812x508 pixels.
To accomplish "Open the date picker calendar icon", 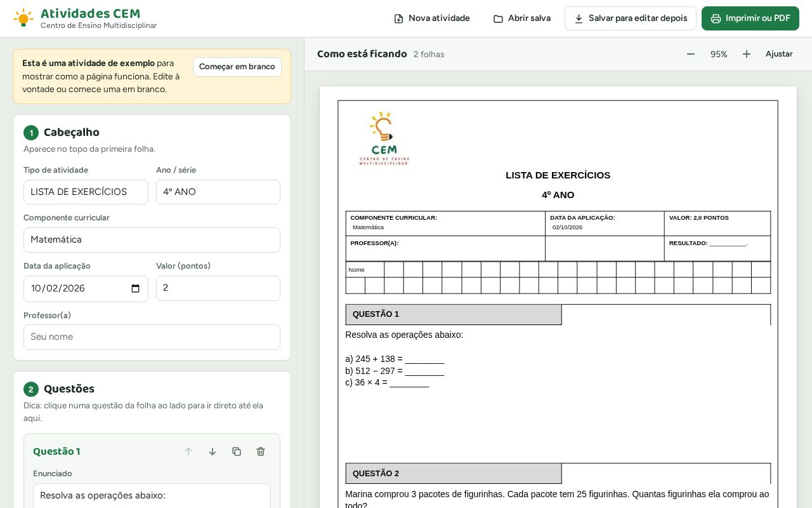I will point(135,289).
